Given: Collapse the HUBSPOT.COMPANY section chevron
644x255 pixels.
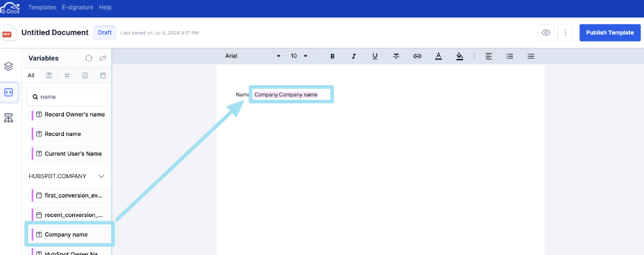Looking at the screenshot, I should tap(101, 176).
